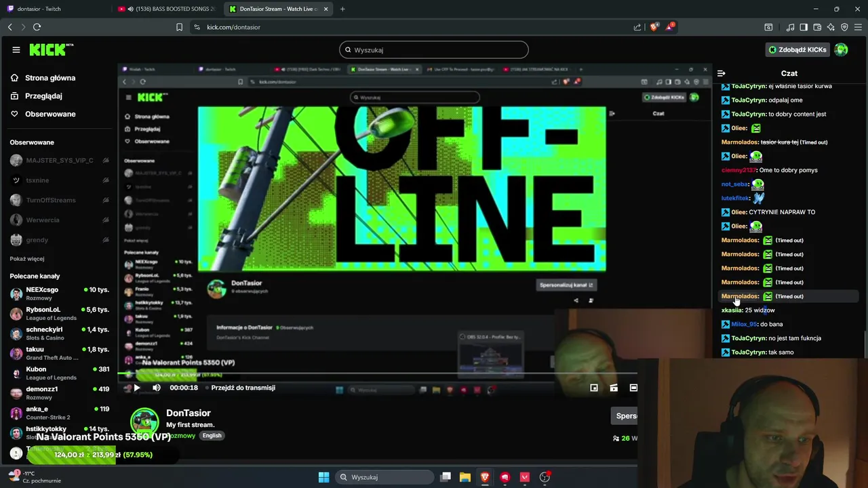Toggle the browser sidebar panel

click(804, 27)
